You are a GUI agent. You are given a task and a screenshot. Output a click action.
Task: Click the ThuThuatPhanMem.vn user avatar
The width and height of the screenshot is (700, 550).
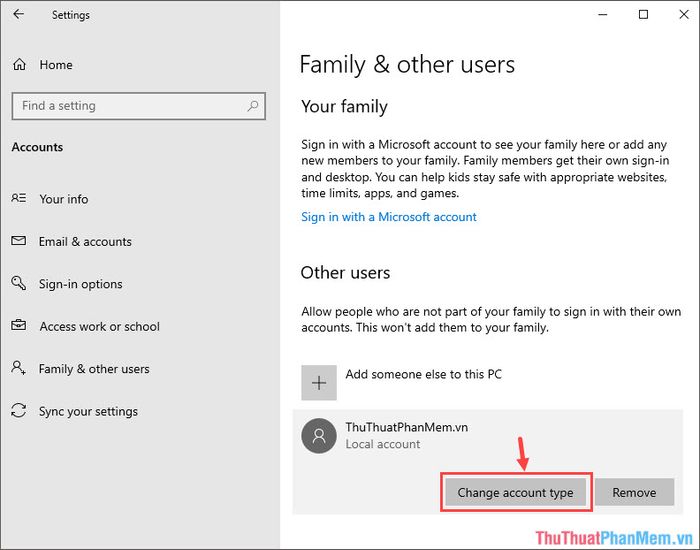(x=319, y=435)
